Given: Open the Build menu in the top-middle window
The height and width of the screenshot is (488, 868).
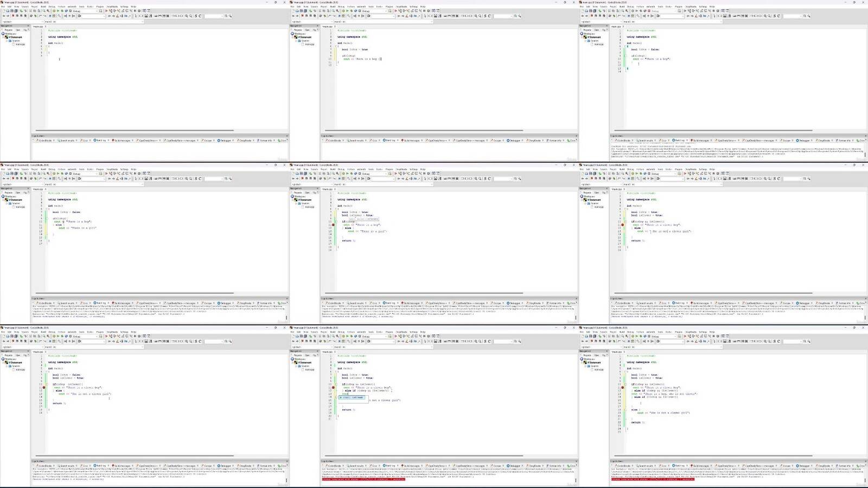Looking at the screenshot, I should [x=333, y=7].
